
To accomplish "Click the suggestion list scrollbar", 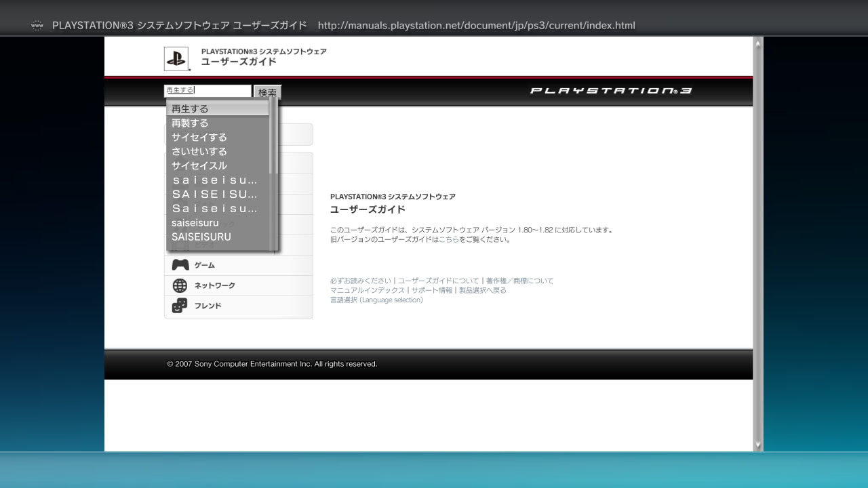I will coord(273,175).
